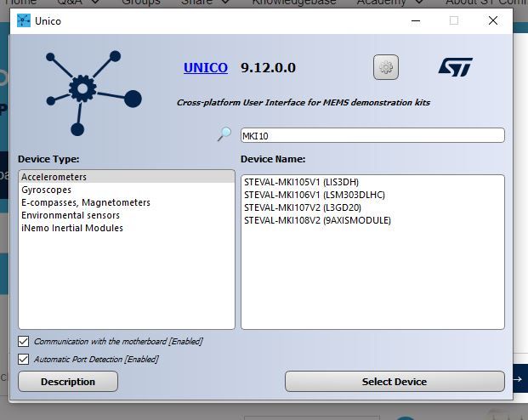Minimize the Unico window

click(416, 21)
